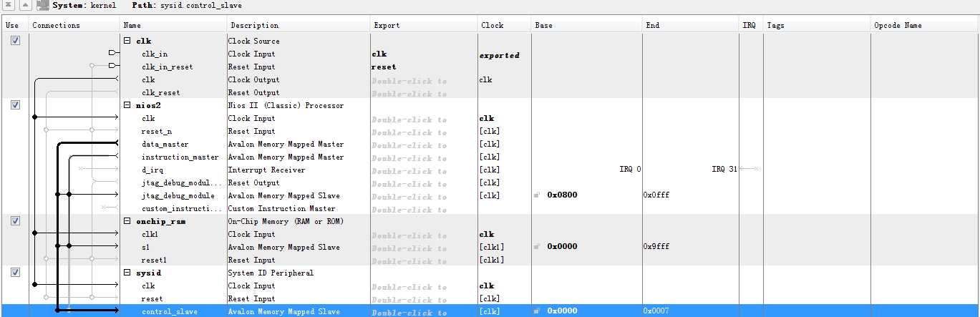Select the clk_in interface row
Viewport: 980px width, 317px height.
click(155, 54)
